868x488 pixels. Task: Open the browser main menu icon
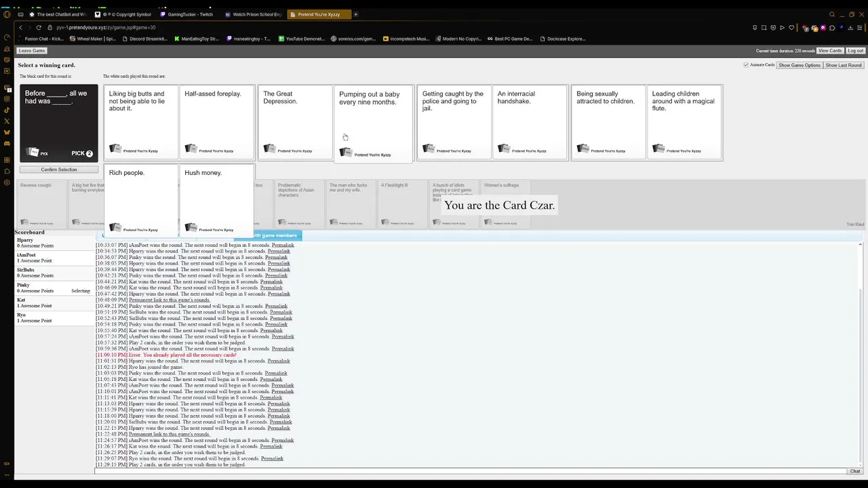[x=861, y=28]
